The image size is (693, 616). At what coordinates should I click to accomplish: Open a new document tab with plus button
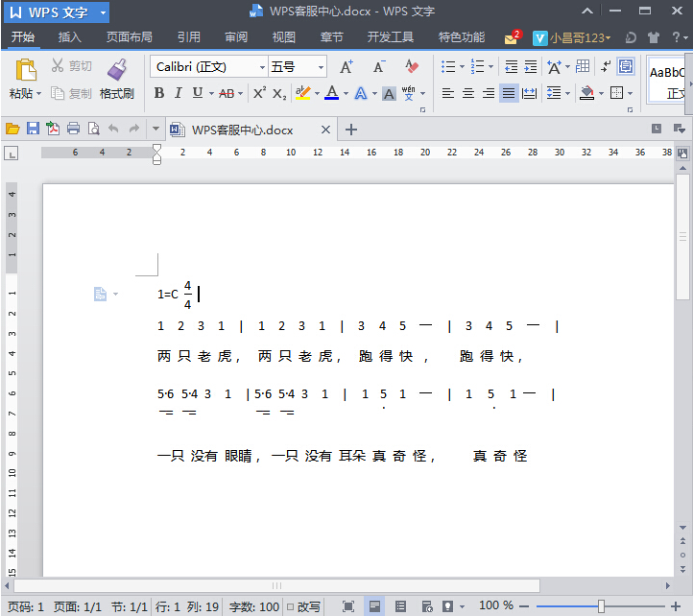pyautogui.click(x=351, y=130)
